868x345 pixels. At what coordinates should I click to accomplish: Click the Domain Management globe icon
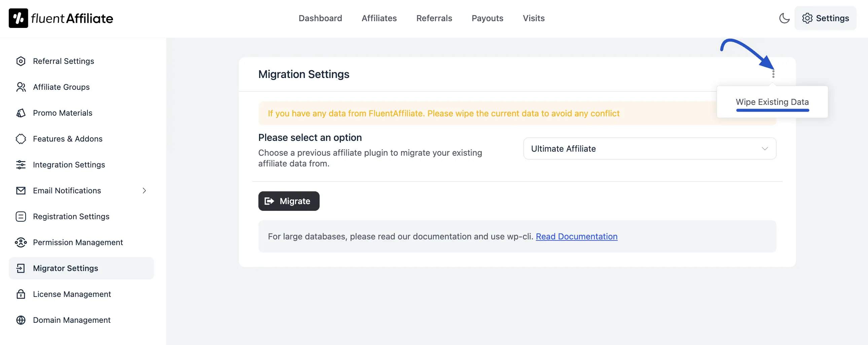[21, 320]
